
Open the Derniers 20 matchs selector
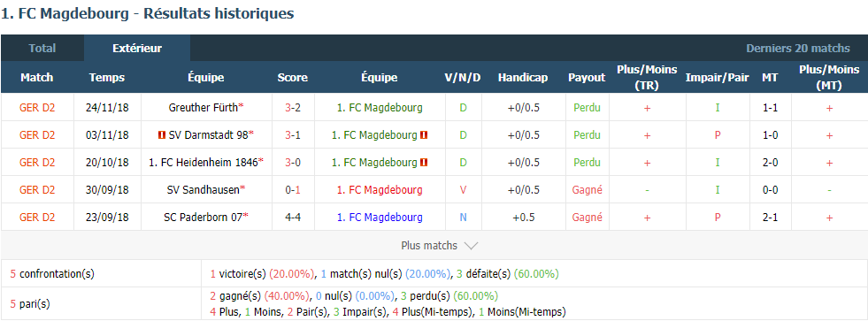[x=798, y=48]
